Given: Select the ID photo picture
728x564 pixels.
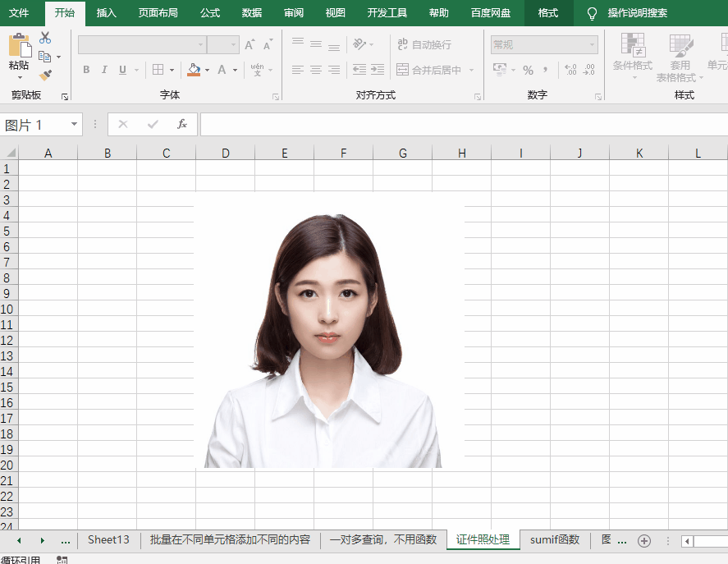Looking at the screenshot, I should (329, 330).
